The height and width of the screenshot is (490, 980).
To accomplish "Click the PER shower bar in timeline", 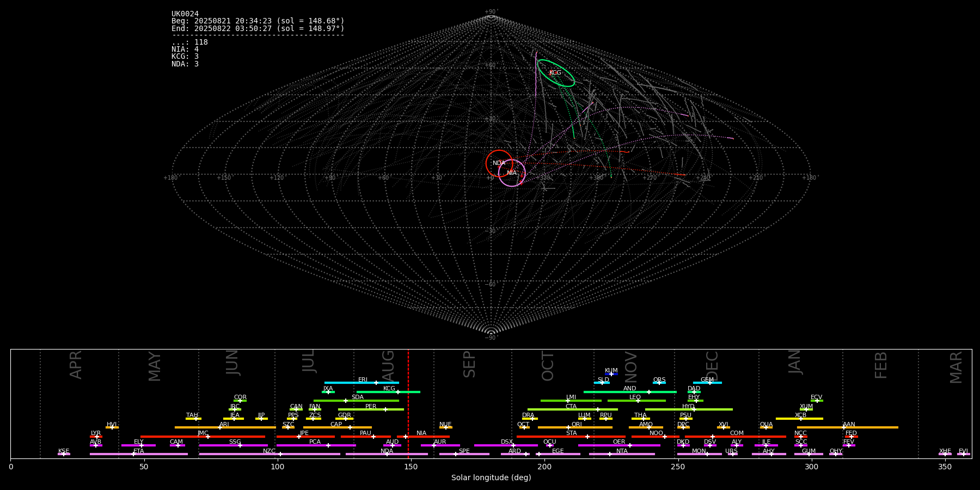I will [x=371, y=409].
